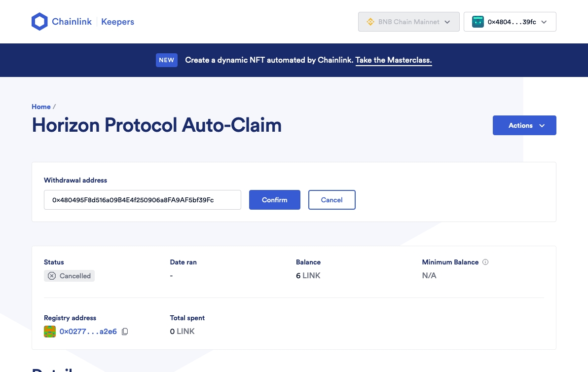Show the Minimum Balance info tooltip icon
588x372 pixels.
(485, 262)
